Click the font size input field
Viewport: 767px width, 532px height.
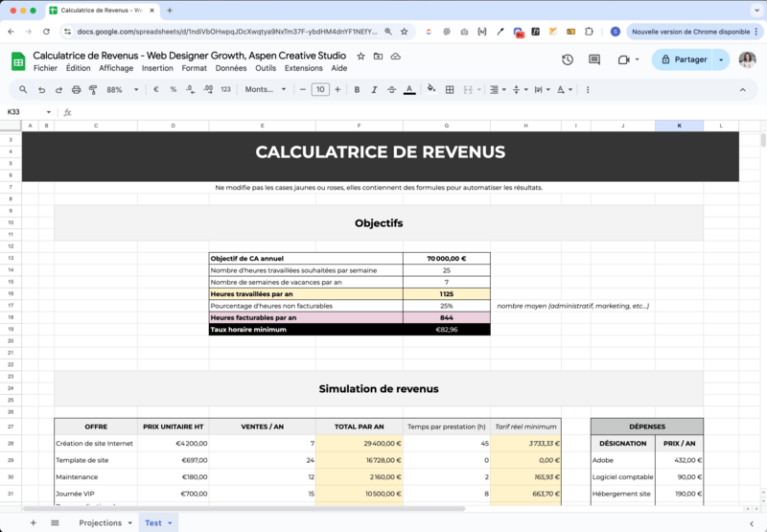click(320, 89)
